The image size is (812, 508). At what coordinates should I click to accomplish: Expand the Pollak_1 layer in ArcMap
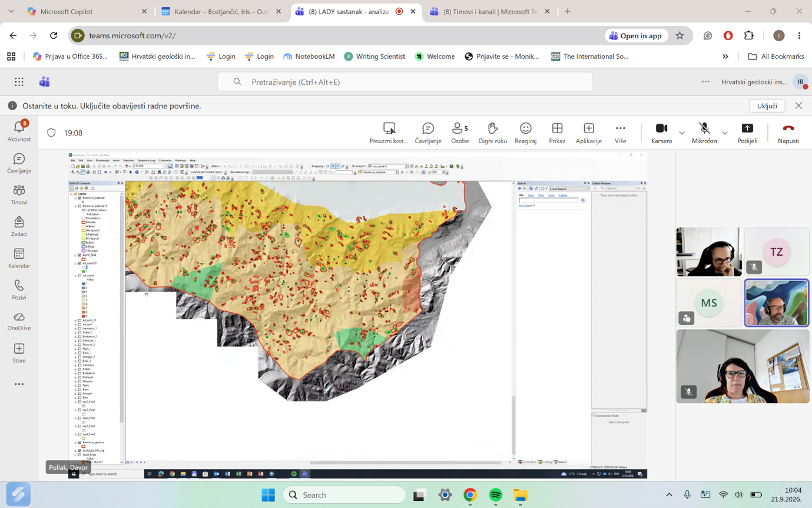click(x=75, y=332)
